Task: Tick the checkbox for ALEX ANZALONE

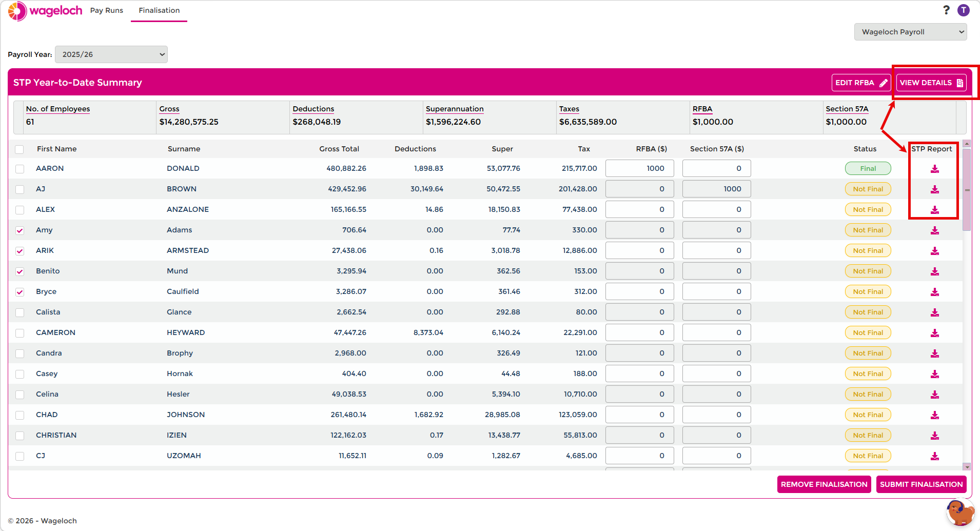Action: tap(19, 210)
